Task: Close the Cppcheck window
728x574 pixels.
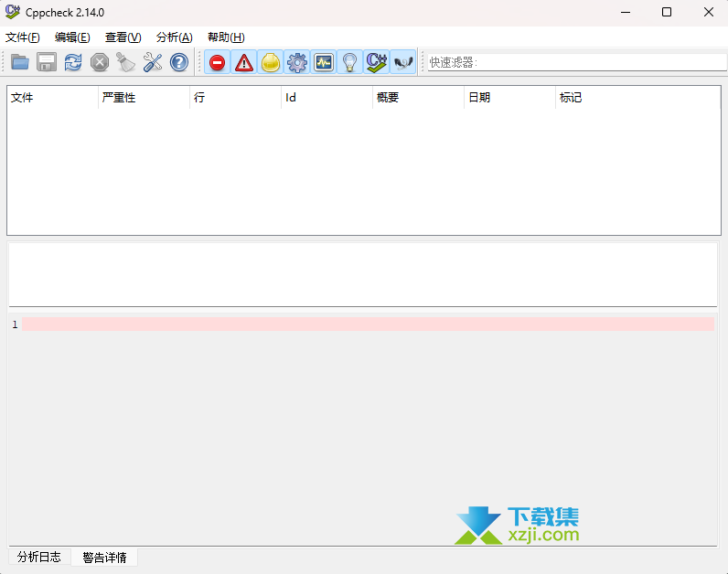Action: [708, 12]
